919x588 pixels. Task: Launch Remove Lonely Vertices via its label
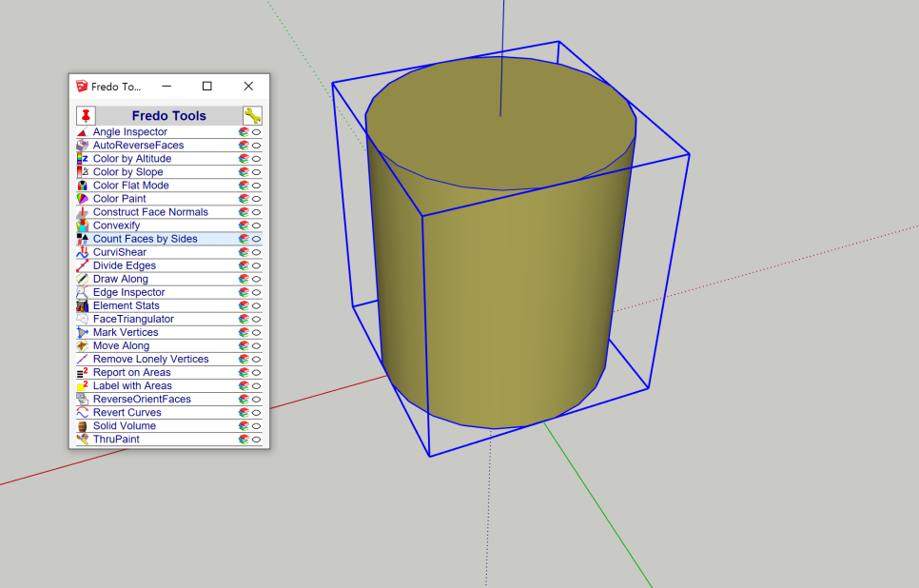150,360
